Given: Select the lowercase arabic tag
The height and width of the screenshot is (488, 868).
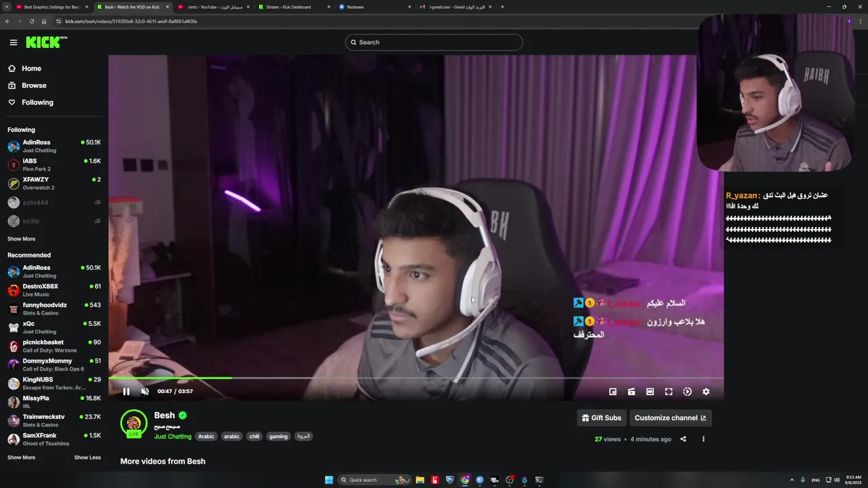Looking at the screenshot, I should click(x=232, y=436).
